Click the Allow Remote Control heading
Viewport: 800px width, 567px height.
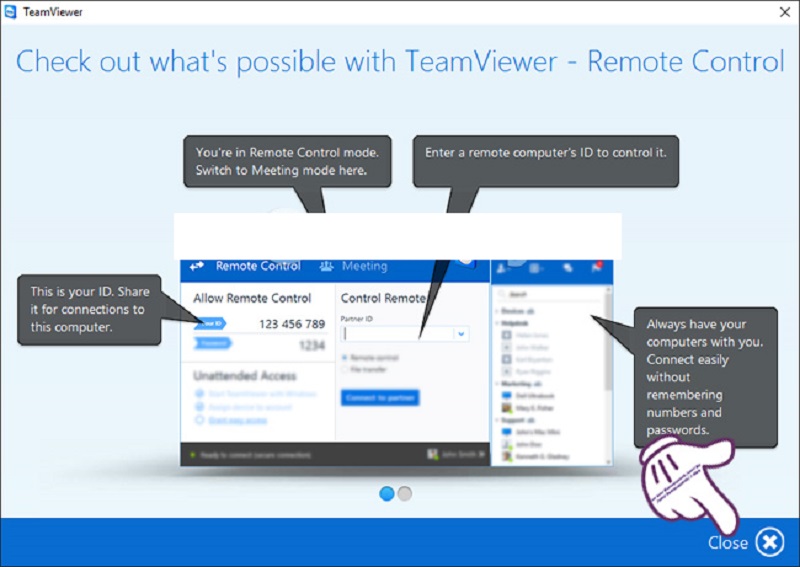(252, 298)
